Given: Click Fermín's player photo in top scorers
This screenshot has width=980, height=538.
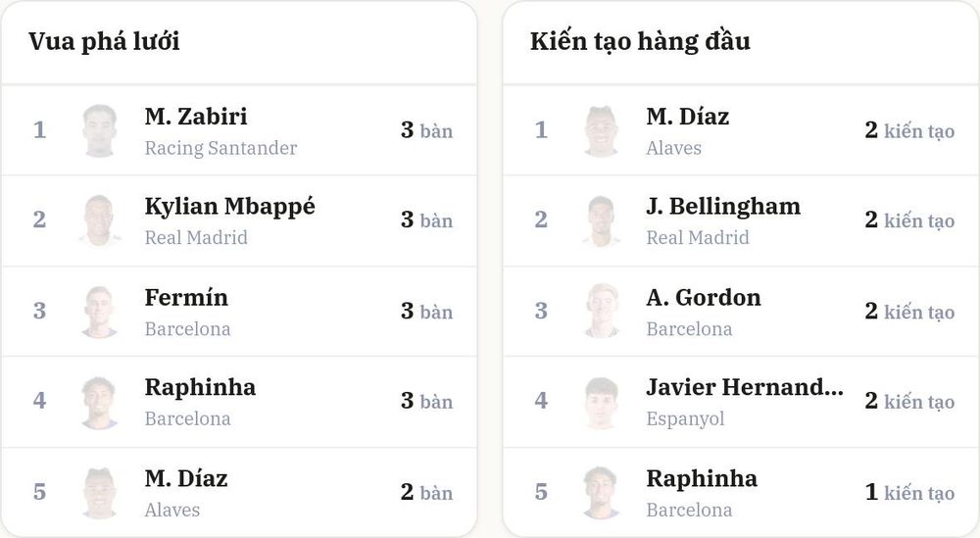Looking at the screenshot, I should click(x=99, y=312).
